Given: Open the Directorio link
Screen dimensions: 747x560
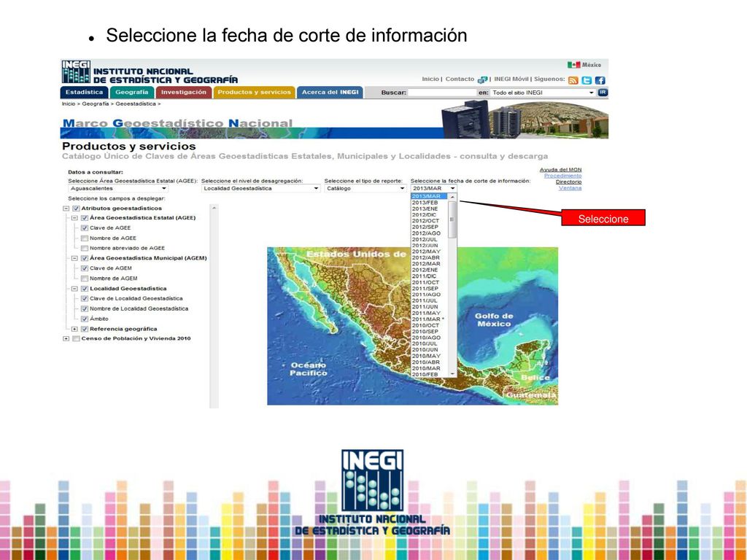Looking at the screenshot, I should click(x=568, y=182).
